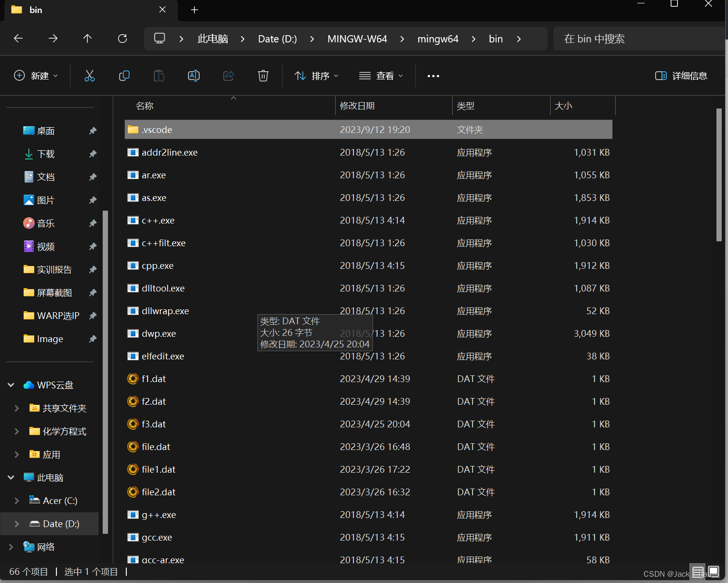This screenshot has height=583, width=728.
Task: Click the Paste clipboard icon
Action: 159,76
